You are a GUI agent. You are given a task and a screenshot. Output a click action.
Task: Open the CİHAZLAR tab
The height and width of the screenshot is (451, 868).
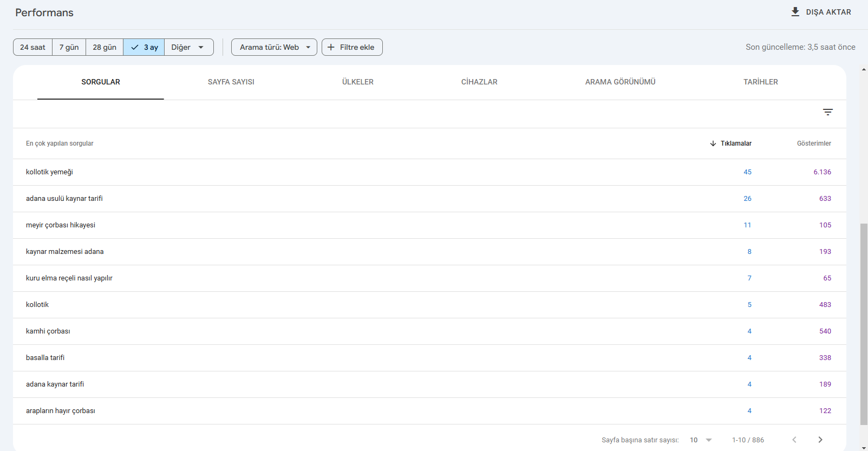pyautogui.click(x=479, y=82)
